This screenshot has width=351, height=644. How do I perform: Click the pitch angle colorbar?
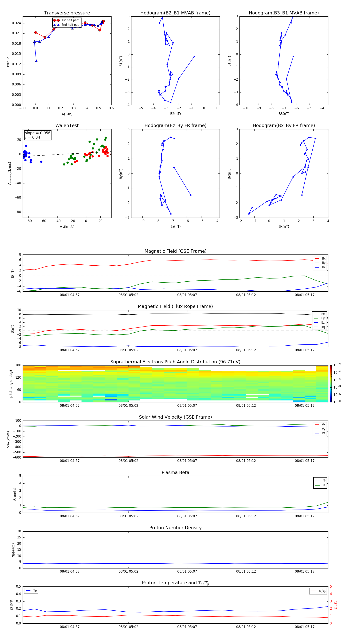[x=331, y=384]
